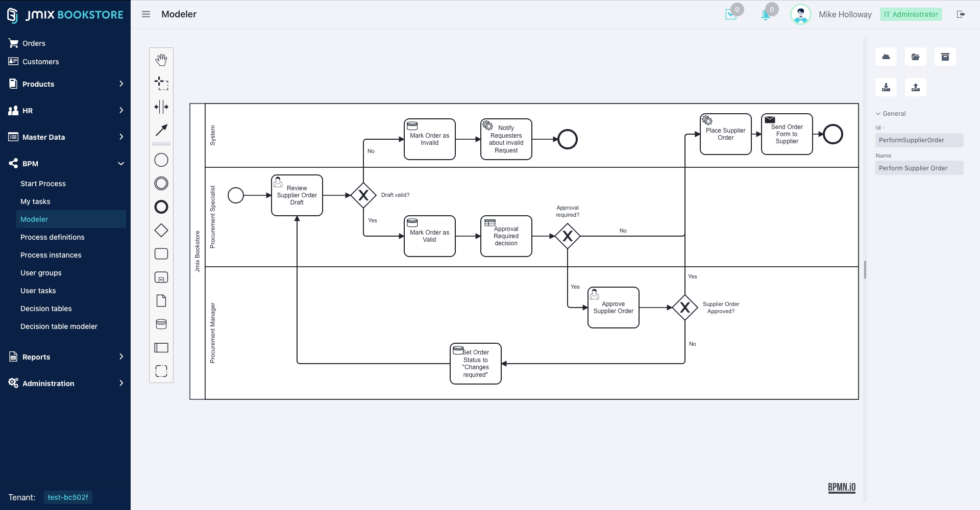
Task: Go to Decision tables menu item
Action: pyautogui.click(x=46, y=309)
